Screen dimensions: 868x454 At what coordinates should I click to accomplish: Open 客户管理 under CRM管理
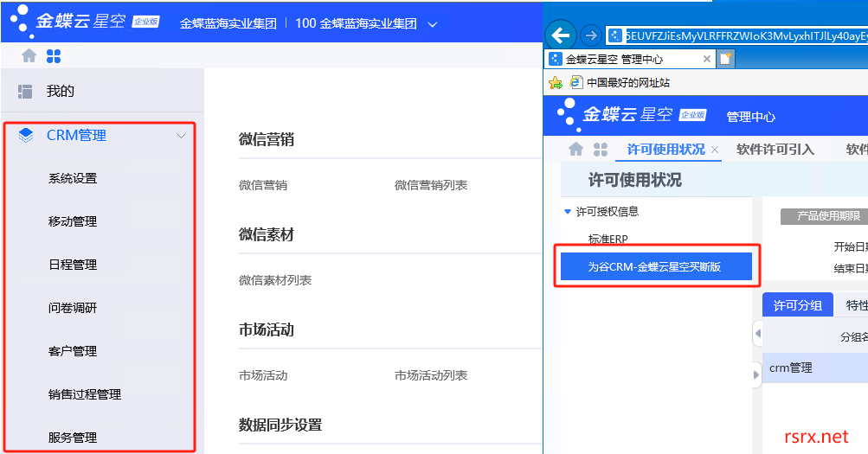(73, 350)
